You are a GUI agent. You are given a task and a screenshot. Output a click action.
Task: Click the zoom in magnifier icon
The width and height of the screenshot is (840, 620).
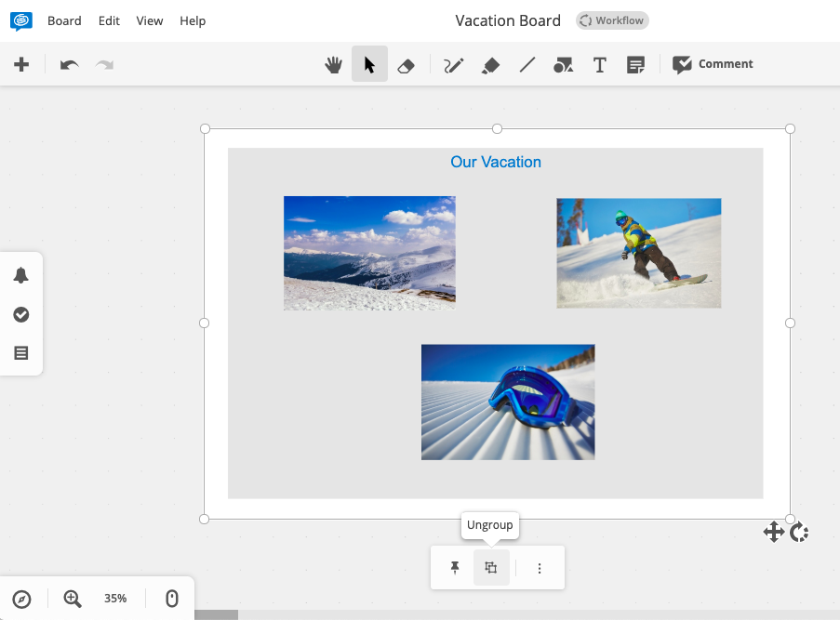pos(73,599)
